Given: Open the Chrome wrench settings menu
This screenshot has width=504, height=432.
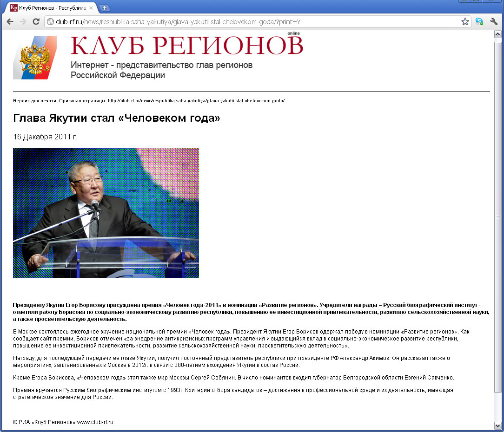Looking at the screenshot, I should coord(494,21).
